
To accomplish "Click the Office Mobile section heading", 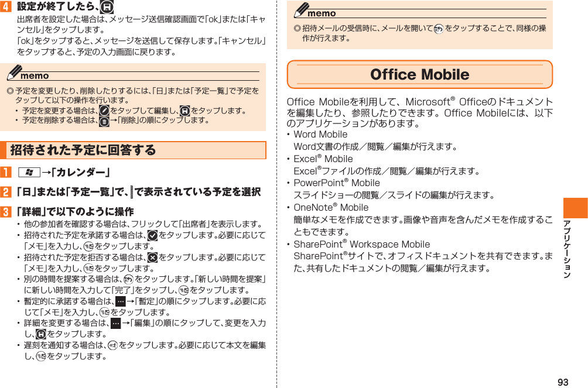I will (x=420, y=74).
